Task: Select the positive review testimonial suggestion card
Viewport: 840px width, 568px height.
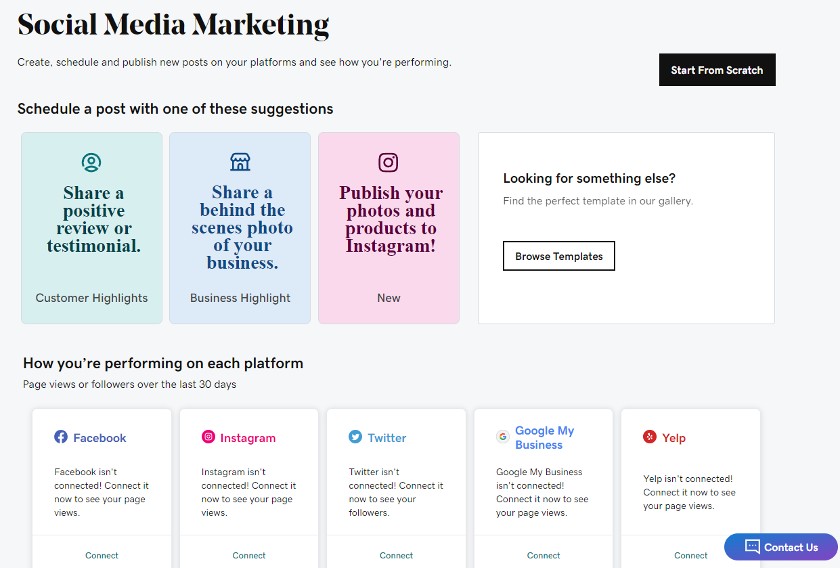Action: tap(92, 228)
